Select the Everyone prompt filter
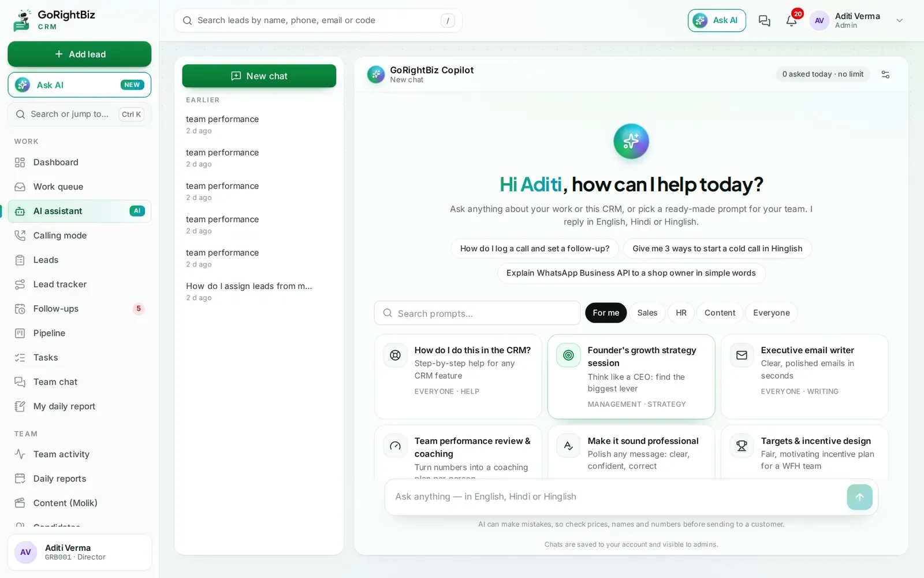Viewport: 924px width, 578px height. [772, 313]
